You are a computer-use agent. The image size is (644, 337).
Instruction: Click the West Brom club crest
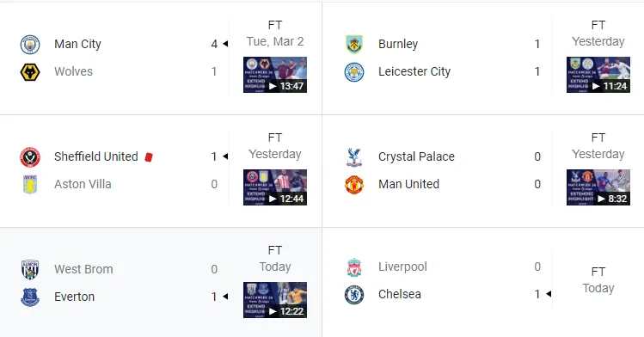pos(30,269)
